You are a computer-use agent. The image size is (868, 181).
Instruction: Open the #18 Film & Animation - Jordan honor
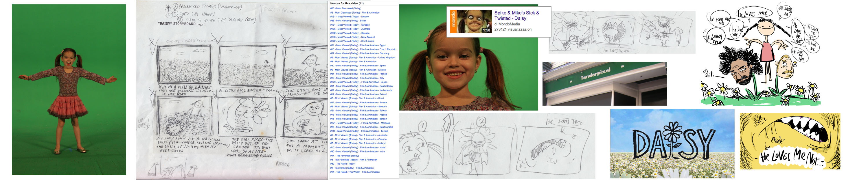point(358,119)
